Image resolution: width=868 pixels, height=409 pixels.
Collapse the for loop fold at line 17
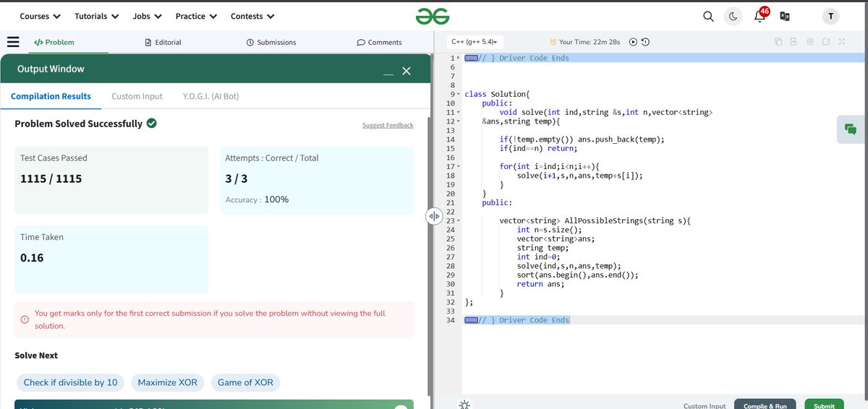click(458, 166)
